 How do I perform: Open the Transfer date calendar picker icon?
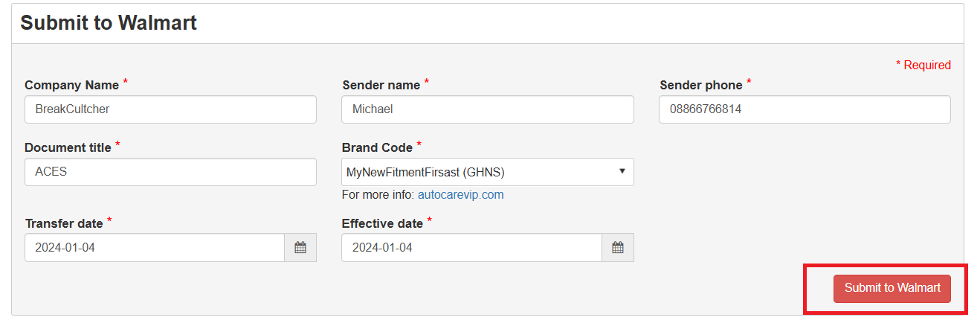tap(300, 248)
